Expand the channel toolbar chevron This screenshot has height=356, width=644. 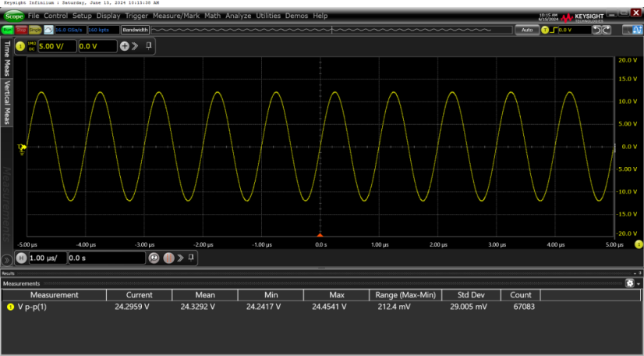click(x=135, y=46)
